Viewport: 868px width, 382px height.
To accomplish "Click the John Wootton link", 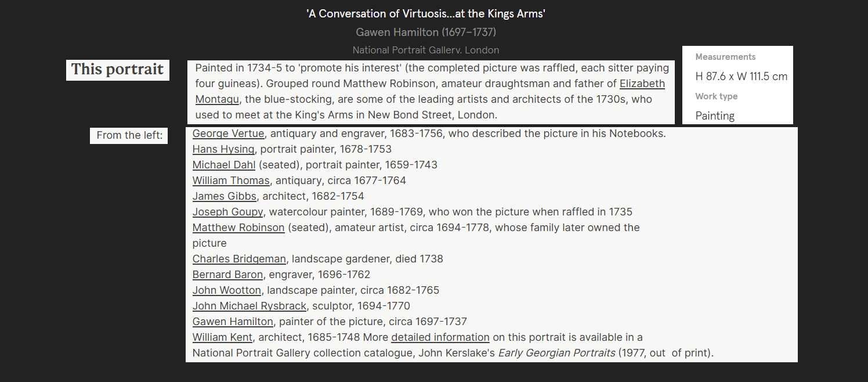I will [227, 290].
